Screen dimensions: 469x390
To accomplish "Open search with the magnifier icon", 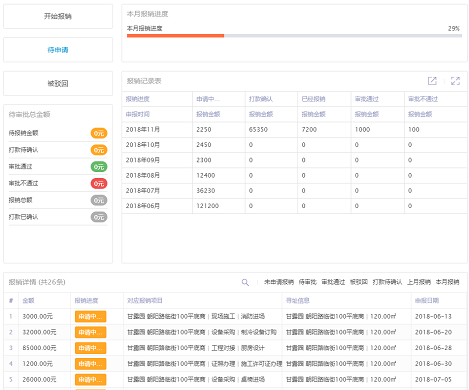I will point(245,282).
